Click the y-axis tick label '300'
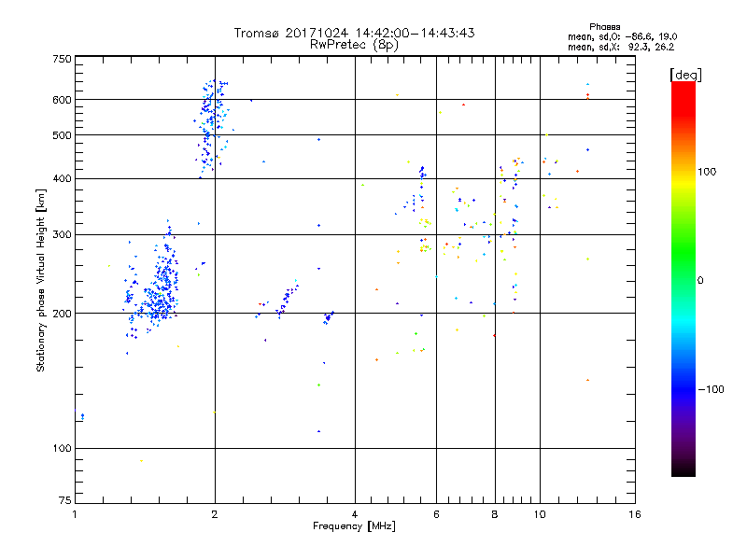 pyautogui.click(x=63, y=234)
